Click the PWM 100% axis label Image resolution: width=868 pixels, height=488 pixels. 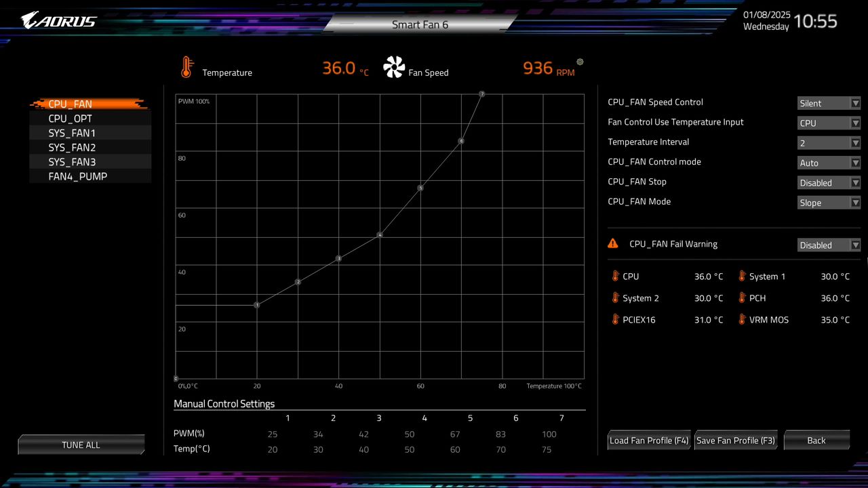[194, 101]
